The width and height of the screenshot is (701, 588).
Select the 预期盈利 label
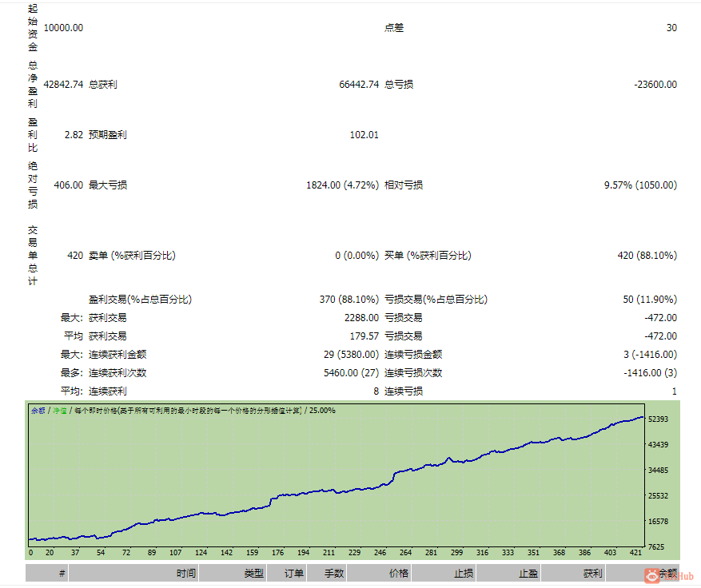[x=108, y=135]
